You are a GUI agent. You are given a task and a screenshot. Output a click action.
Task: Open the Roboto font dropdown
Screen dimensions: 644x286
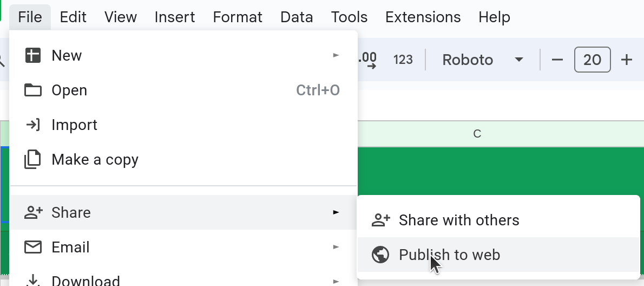[x=482, y=60]
